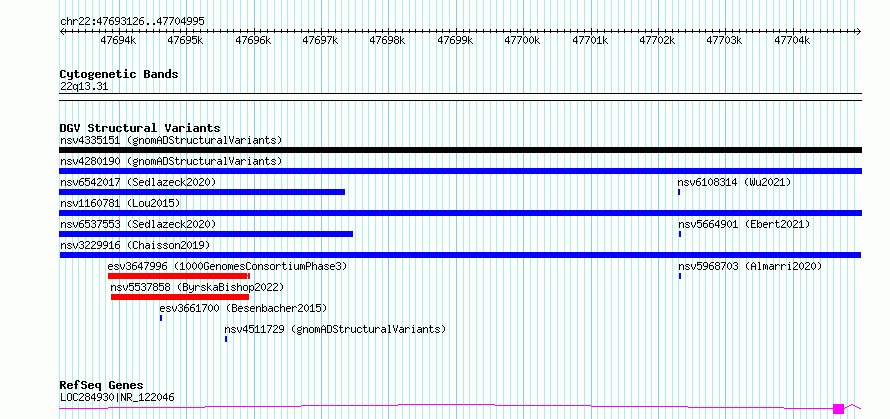
Task: Open the nsv6537553 (Sedlazeck2020) label
Action: click(138, 224)
